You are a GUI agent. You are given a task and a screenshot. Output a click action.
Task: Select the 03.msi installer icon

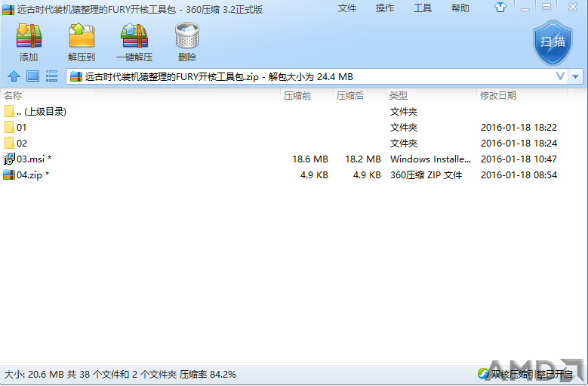coord(9,159)
